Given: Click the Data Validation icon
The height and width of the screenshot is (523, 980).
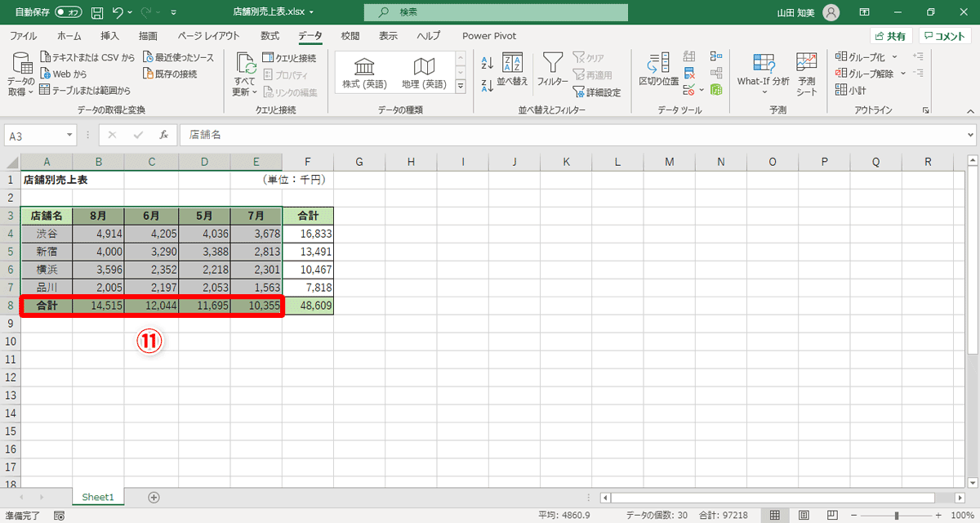Looking at the screenshot, I should 689,89.
